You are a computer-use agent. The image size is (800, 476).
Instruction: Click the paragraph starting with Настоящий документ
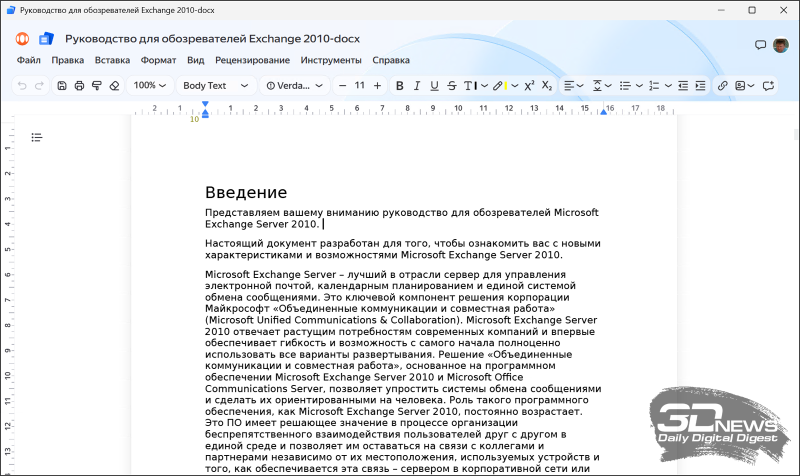[x=403, y=249]
